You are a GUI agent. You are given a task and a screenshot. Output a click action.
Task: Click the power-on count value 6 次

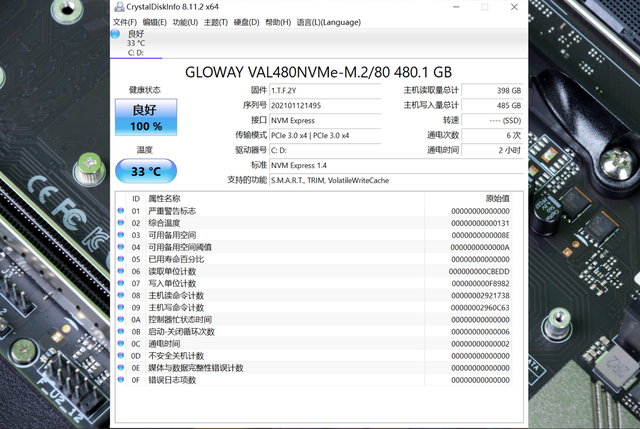tap(492, 136)
